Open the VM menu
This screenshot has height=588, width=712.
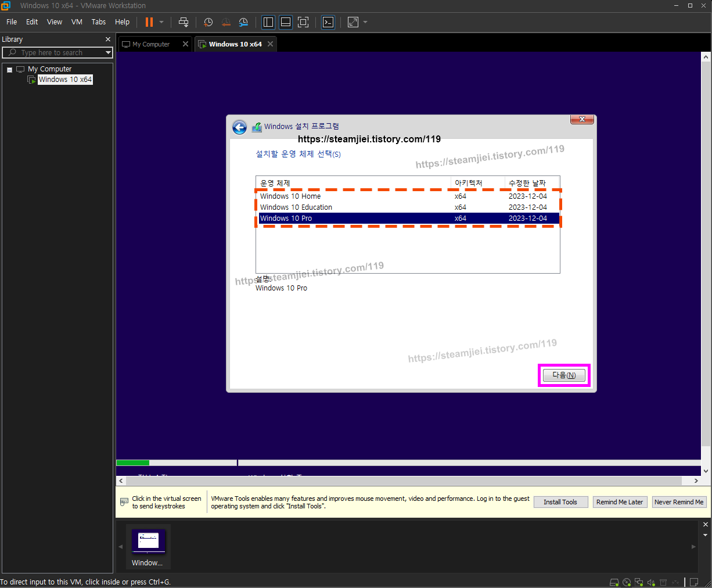click(x=77, y=22)
